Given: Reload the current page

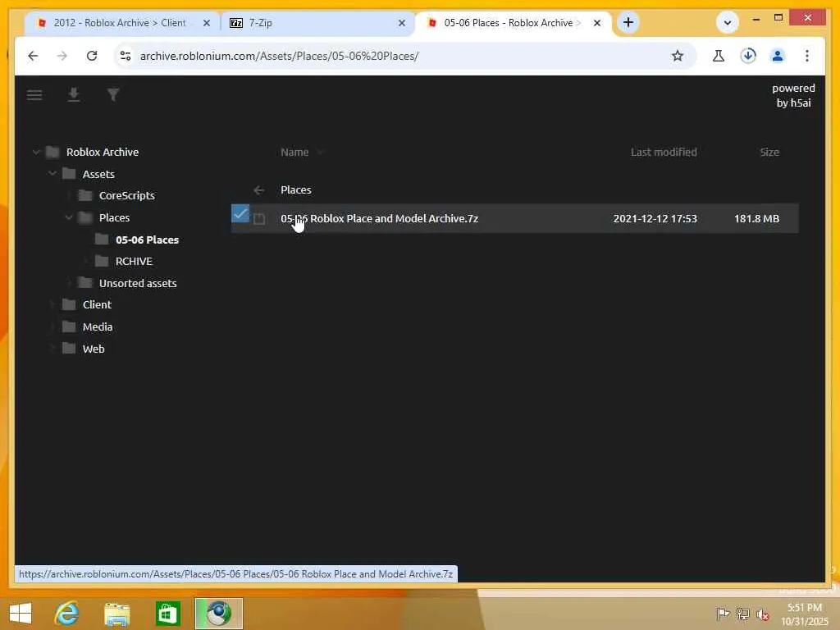Looking at the screenshot, I should pos(92,56).
